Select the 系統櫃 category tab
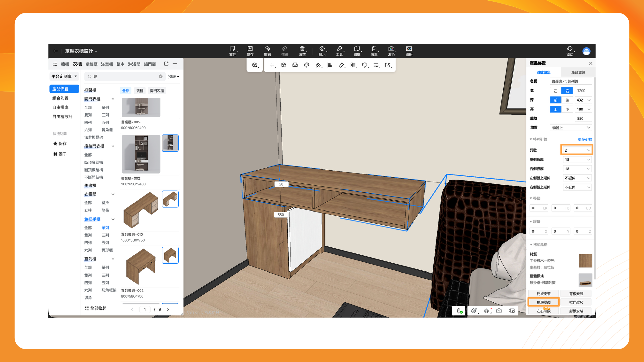 click(91, 64)
